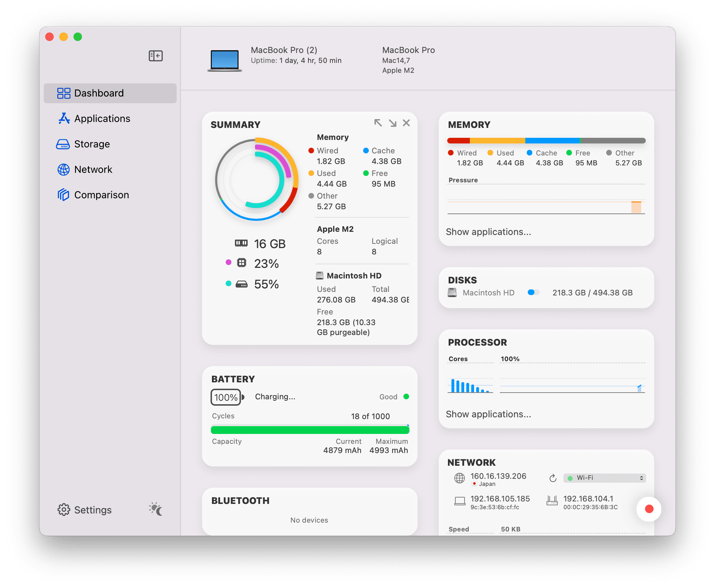Go to the Network section
The image size is (715, 588).
pyautogui.click(x=93, y=169)
